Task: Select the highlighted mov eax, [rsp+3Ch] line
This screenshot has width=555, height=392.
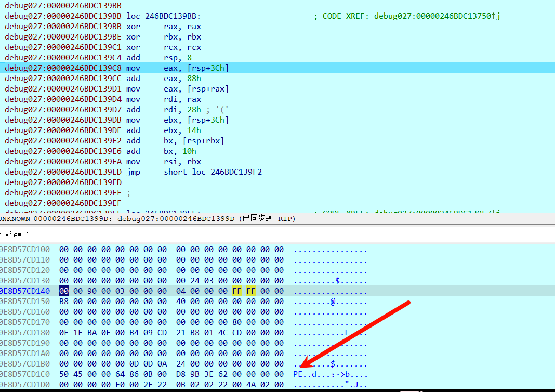Action: pyautogui.click(x=177, y=68)
